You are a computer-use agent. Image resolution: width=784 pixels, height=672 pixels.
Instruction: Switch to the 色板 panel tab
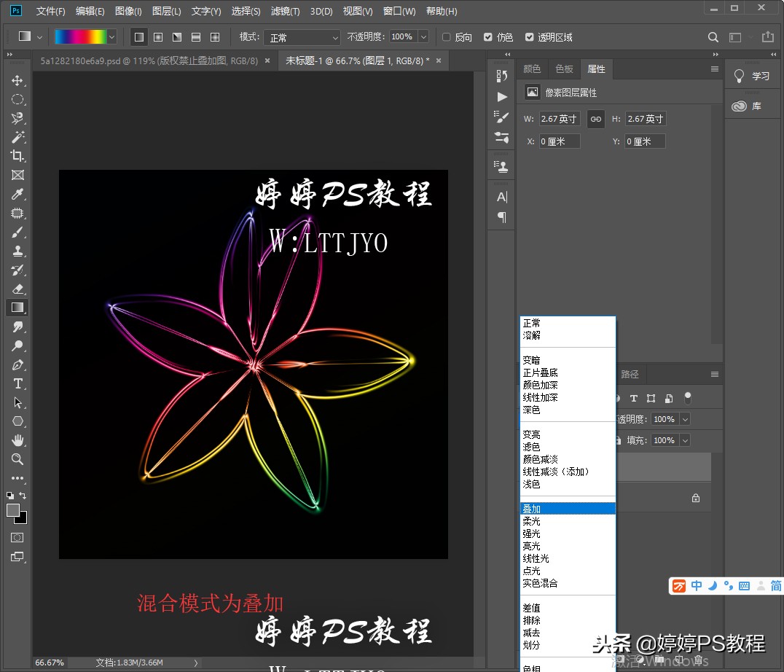563,69
